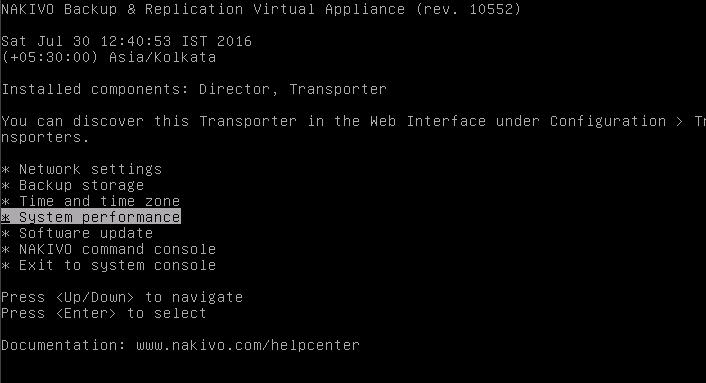This screenshot has height=383, width=706.
Task: Click the asterisk bullet beside Network settings
Action: [x=5, y=170]
